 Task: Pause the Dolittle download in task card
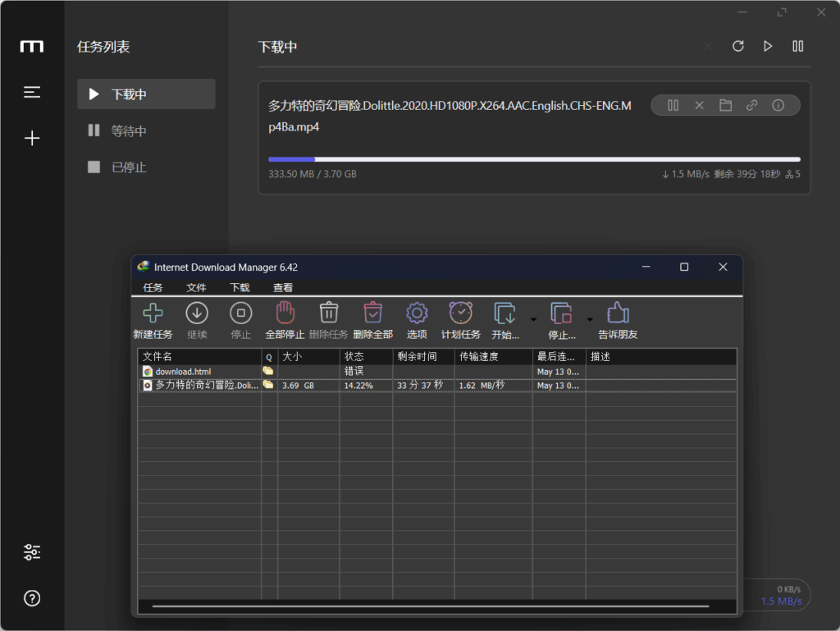(x=673, y=105)
